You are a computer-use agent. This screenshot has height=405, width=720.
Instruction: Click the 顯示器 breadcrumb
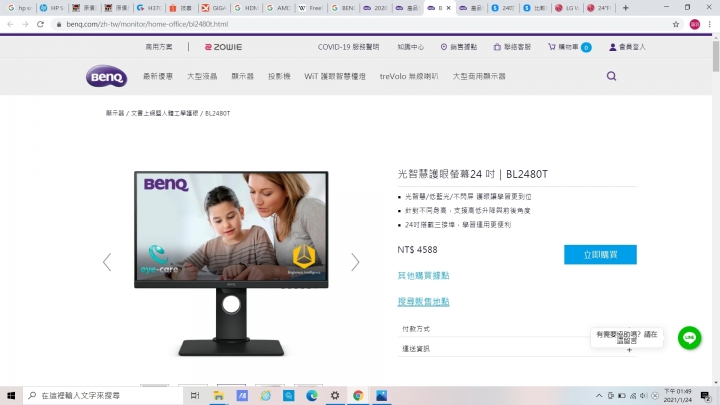pyautogui.click(x=115, y=113)
